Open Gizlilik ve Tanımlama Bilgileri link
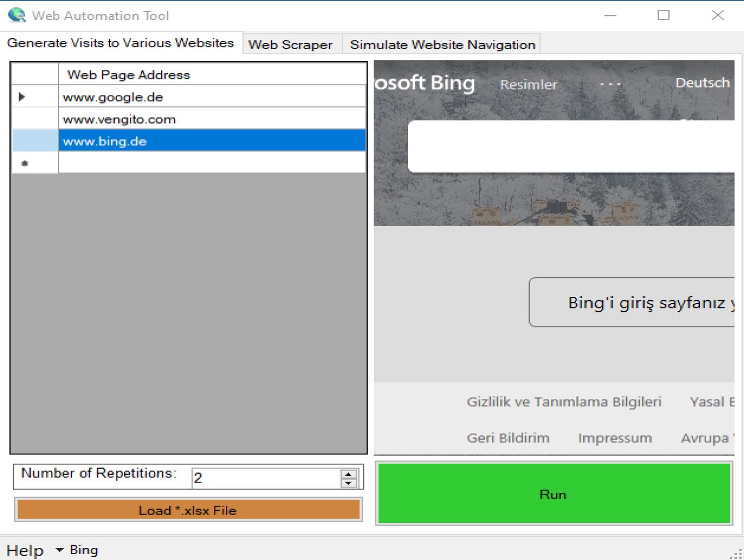744x560 pixels. [564, 402]
